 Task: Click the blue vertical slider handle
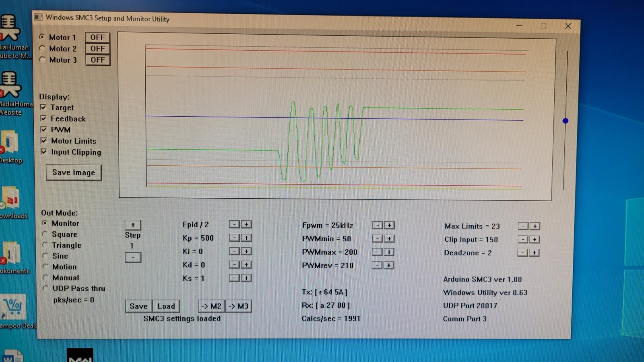[566, 121]
